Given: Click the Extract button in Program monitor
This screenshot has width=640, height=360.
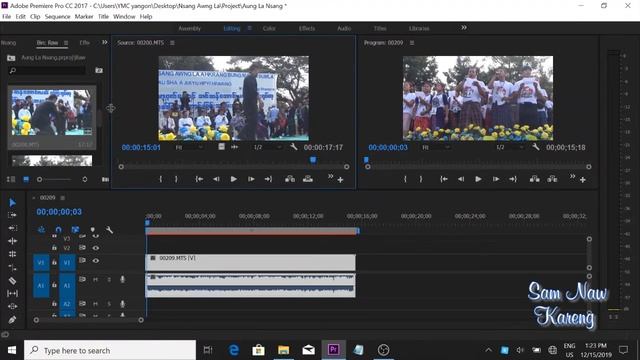Looking at the screenshot, I should coord(552,179).
